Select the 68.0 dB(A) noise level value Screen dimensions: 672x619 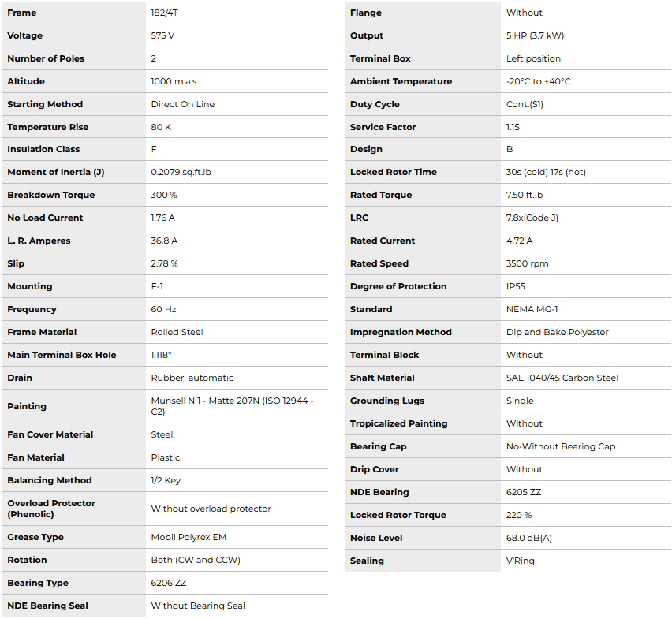click(x=528, y=538)
